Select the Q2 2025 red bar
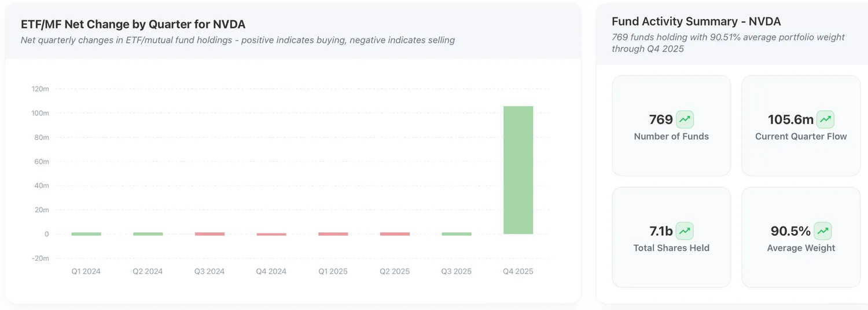Screen dimensions: 868x310 (395, 234)
